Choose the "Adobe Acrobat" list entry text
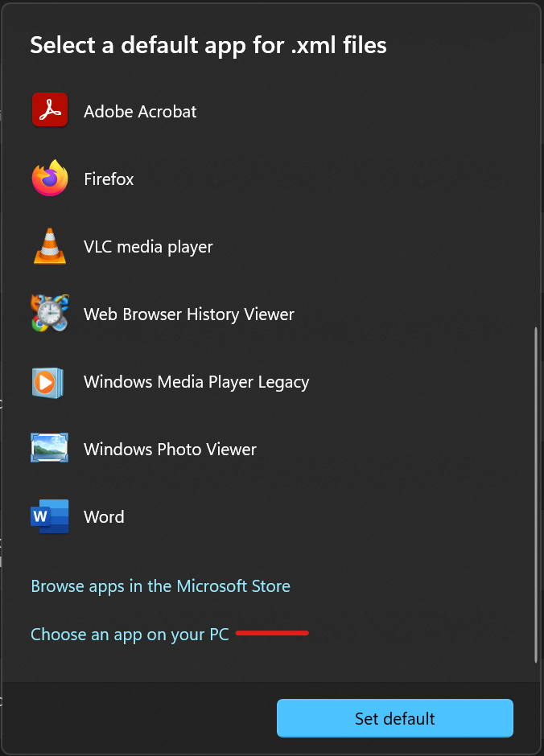544x756 pixels. coord(140,112)
